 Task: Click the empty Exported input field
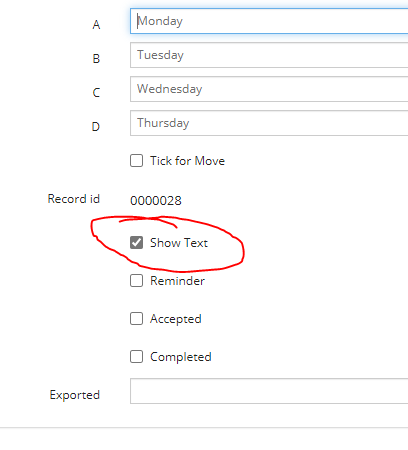point(269,391)
